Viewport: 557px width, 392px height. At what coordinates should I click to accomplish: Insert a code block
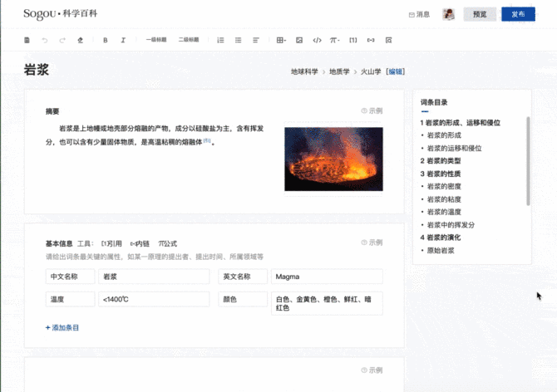[317, 40]
